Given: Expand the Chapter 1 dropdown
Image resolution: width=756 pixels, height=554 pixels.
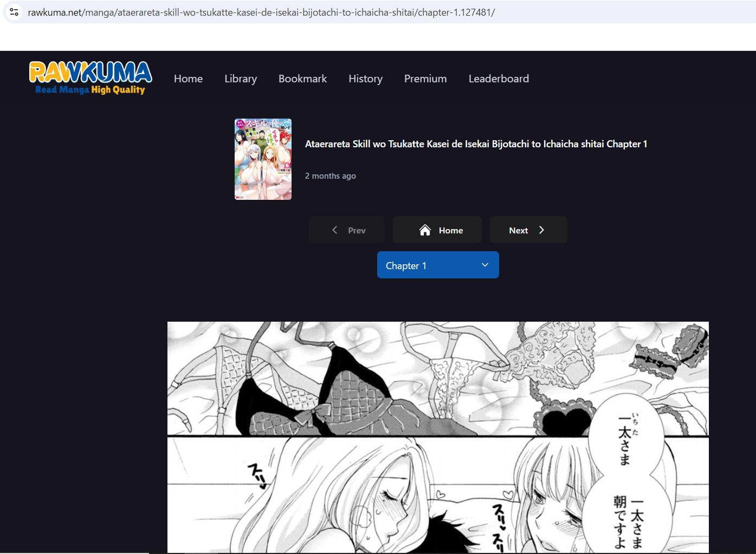Looking at the screenshot, I should 438,265.
